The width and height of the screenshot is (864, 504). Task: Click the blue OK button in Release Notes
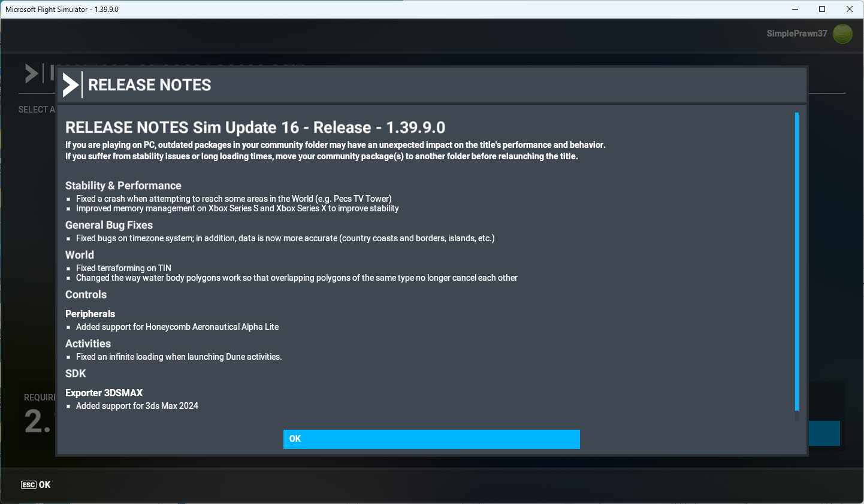click(431, 439)
